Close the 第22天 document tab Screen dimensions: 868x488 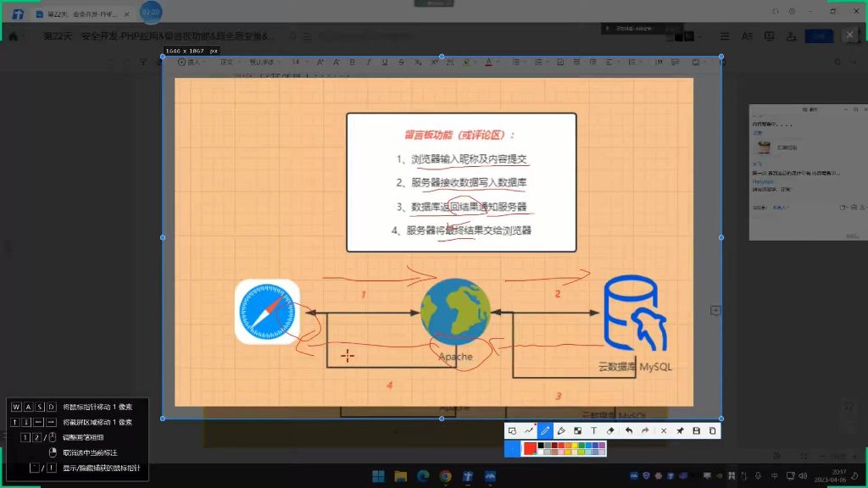pos(127,14)
